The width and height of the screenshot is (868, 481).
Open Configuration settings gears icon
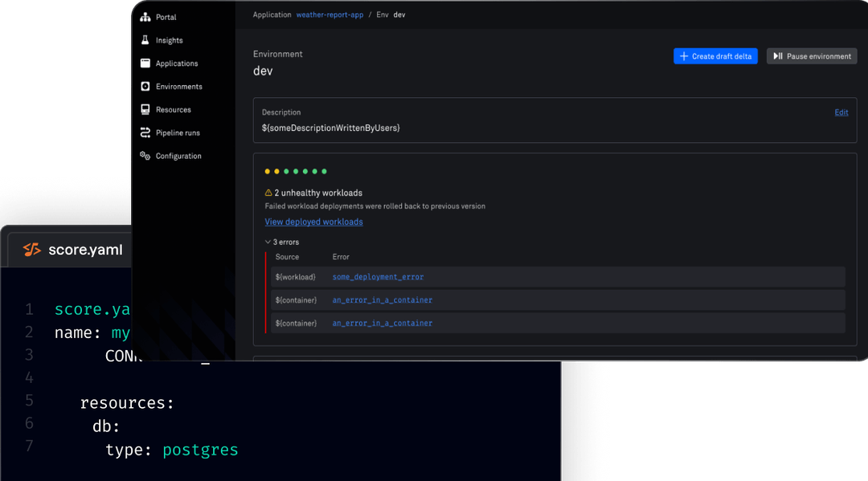[x=145, y=156]
